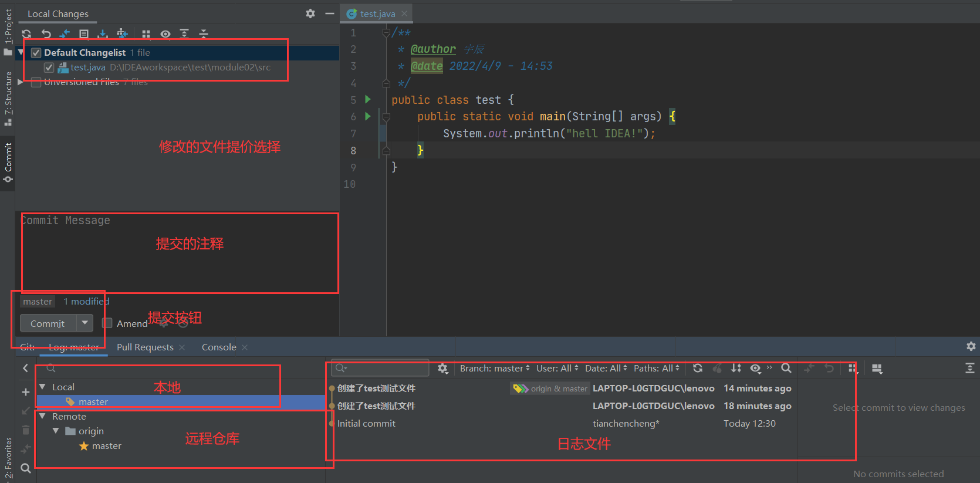Select the commit from 14 minutes ago
Image resolution: width=980 pixels, height=483 pixels.
pyautogui.click(x=562, y=389)
